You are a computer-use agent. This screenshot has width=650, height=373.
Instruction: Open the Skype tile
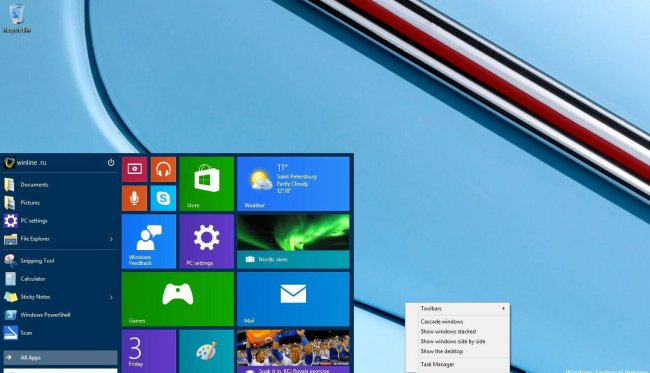point(163,198)
